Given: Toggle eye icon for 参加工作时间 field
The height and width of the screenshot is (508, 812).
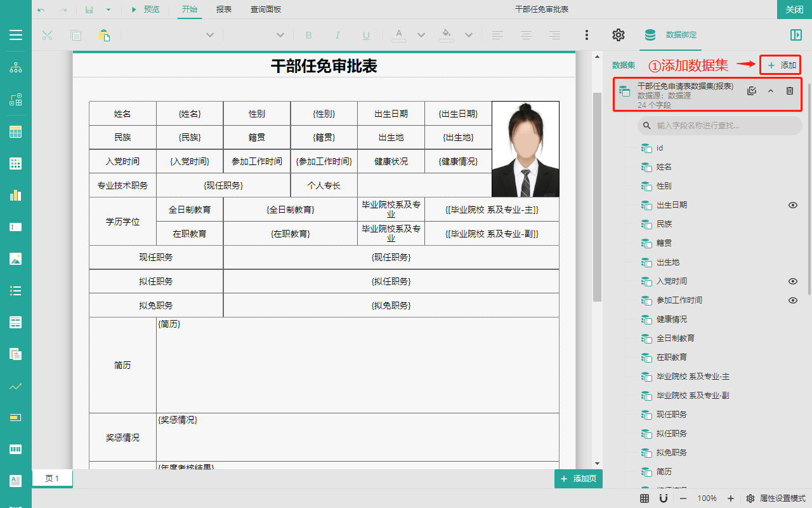Looking at the screenshot, I should pyautogui.click(x=792, y=300).
